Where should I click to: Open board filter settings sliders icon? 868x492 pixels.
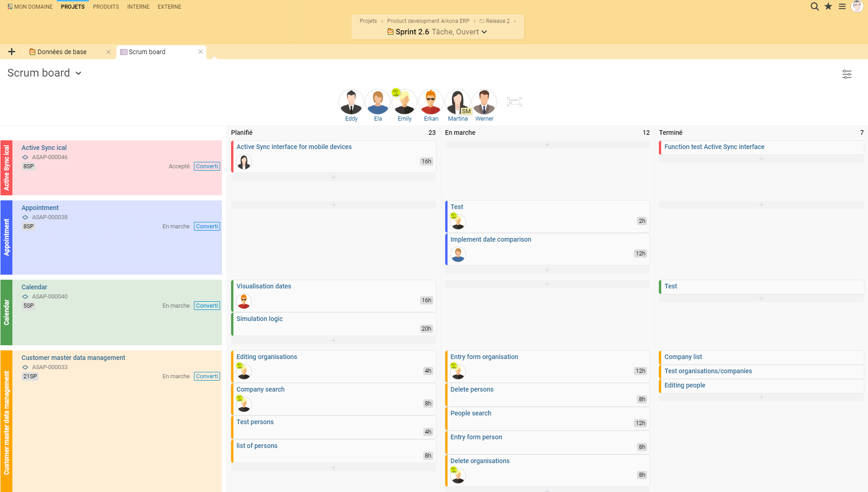point(846,74)
